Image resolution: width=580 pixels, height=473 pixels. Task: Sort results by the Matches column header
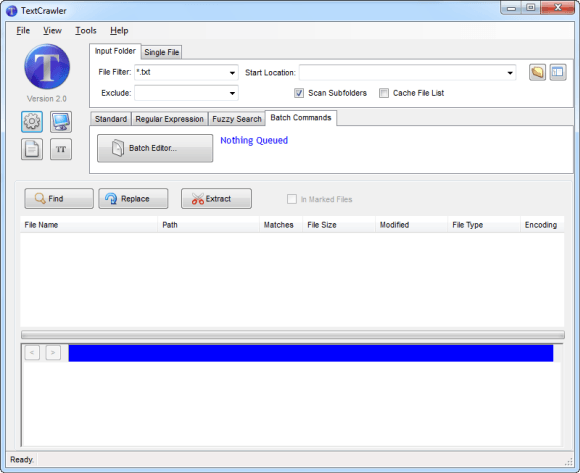tap(279, 225)
